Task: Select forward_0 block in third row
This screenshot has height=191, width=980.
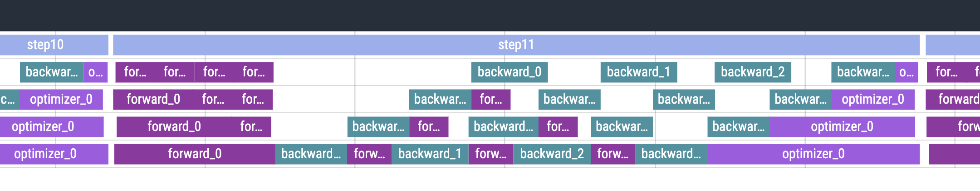Action: pyautogui.click(x=174, y=127)
